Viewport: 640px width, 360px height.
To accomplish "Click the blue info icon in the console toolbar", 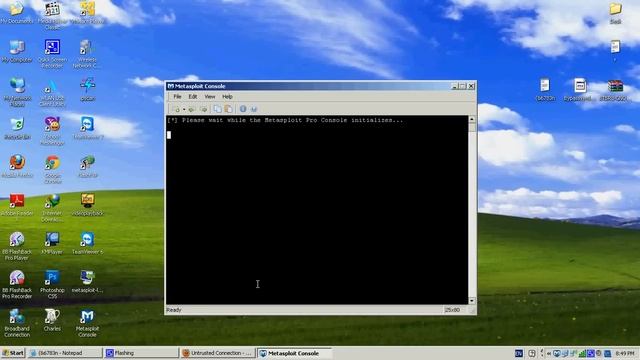I will pyautogui.click(x=243, y=109).
